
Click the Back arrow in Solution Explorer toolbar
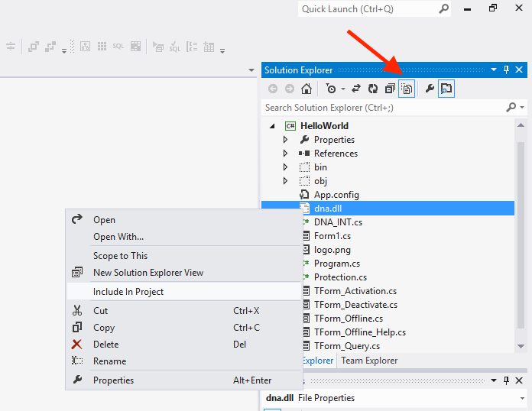[x=273, y=89]
